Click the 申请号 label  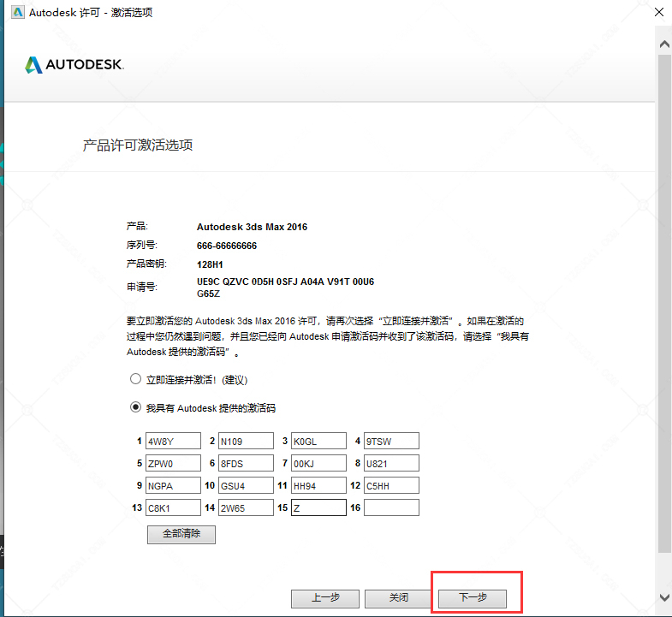point(142,287)
